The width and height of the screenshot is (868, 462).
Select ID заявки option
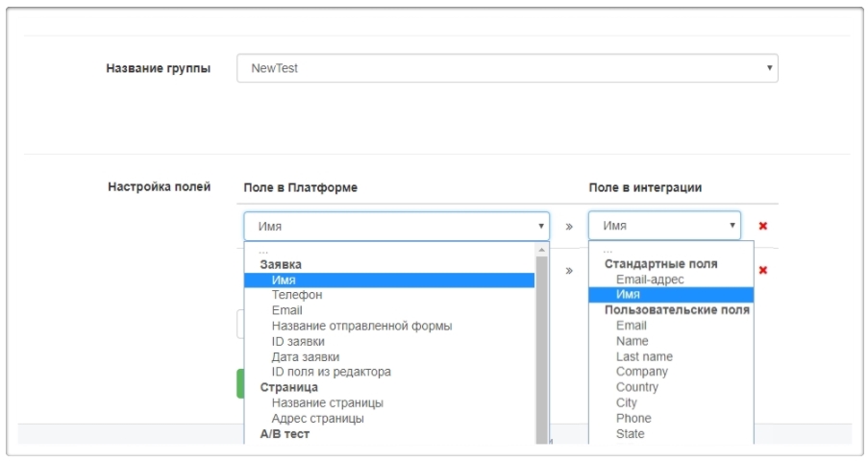pyautogui.click(x=298, y=341)
